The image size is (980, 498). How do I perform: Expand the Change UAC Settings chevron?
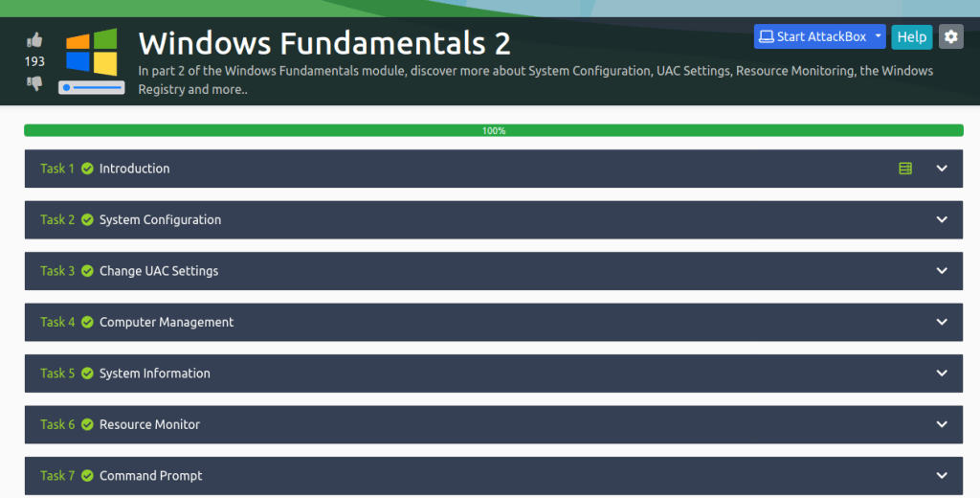pos(942,271)
